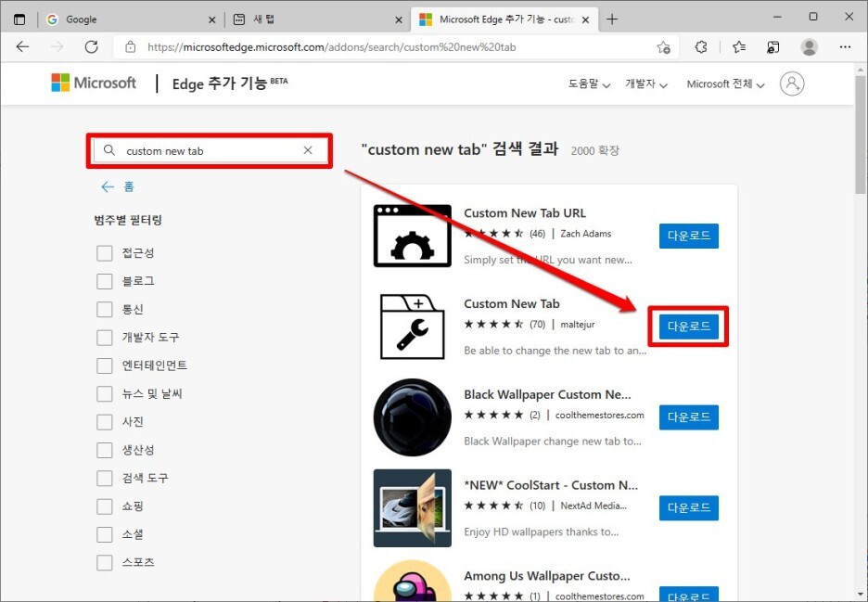Viewport: 868px width, 602px height.
Task: Open the Custom New Tab title link
Action: click(512, 303)
